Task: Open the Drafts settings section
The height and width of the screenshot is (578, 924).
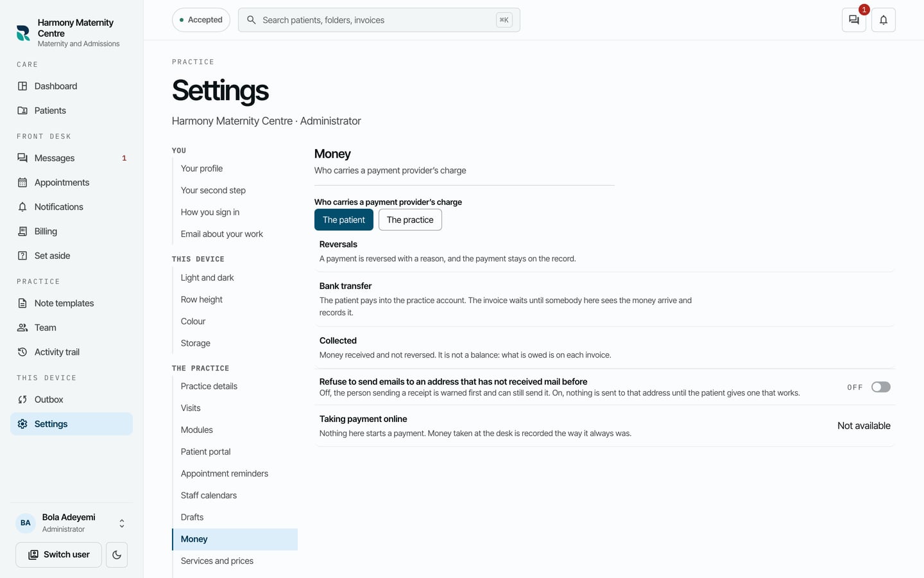Action: [235, 517]
